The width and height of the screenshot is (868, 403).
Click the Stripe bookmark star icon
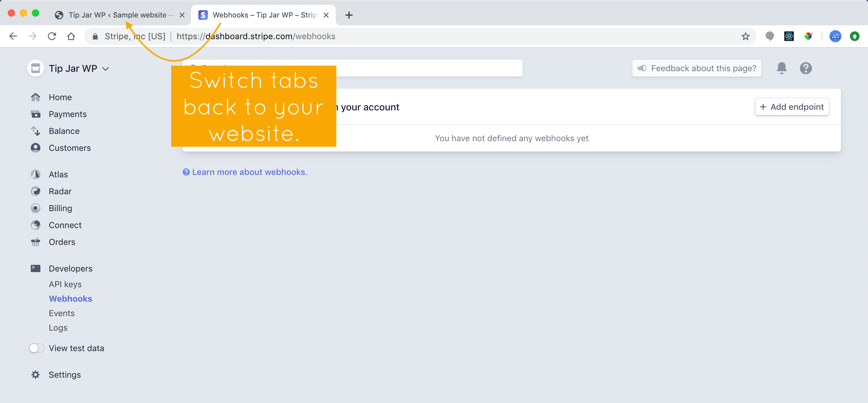point(746,36)
